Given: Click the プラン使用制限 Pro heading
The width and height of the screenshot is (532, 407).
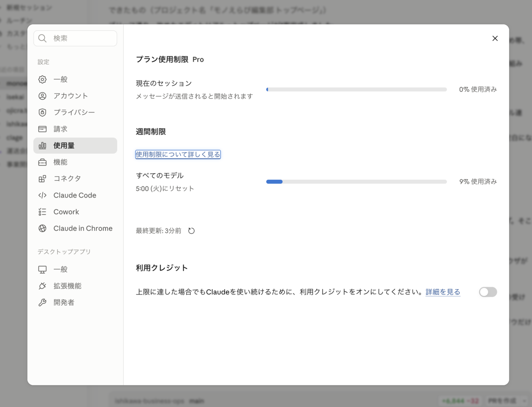Looking at the screenshot, I should 170,59.
